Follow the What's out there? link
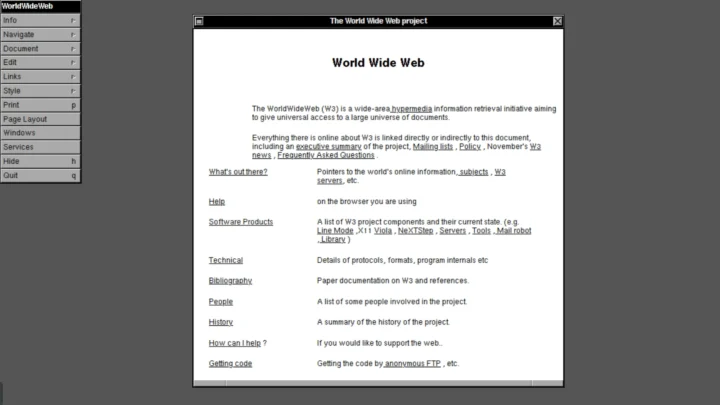This screenshot has width=720, height=405. [x=238, y=172]
